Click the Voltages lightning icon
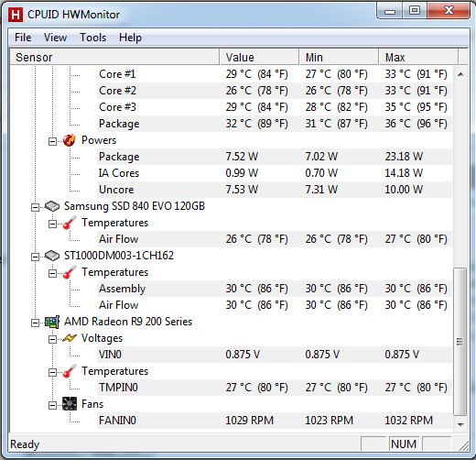Viewport: 476px width, 460px height. pos(70,338)
